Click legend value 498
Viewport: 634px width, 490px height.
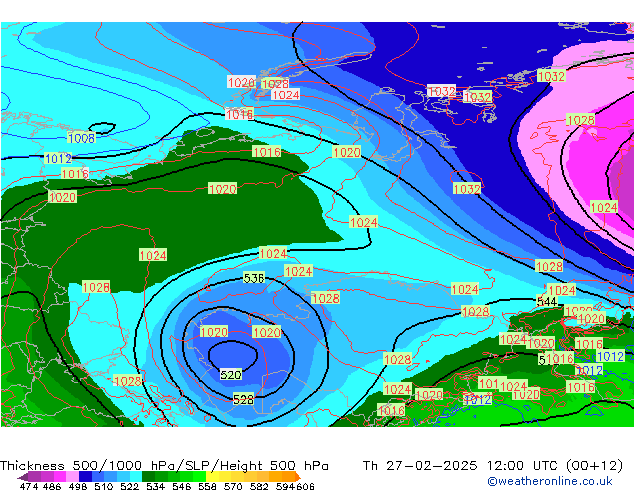click(x=78, y=486)
